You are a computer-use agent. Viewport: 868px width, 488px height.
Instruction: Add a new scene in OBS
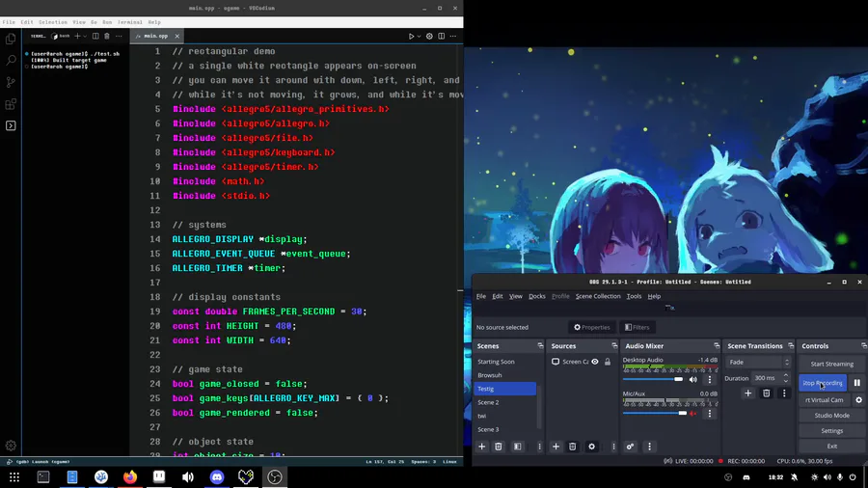481,447
